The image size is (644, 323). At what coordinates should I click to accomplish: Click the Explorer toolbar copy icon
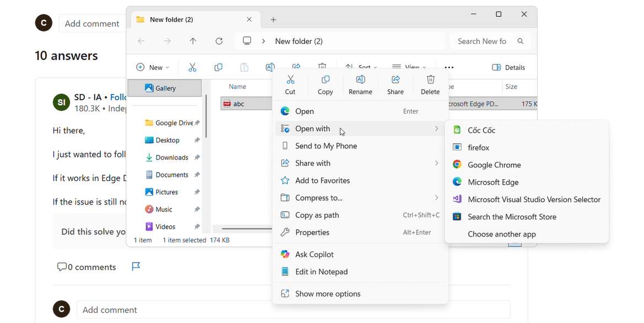pos(218,67)
